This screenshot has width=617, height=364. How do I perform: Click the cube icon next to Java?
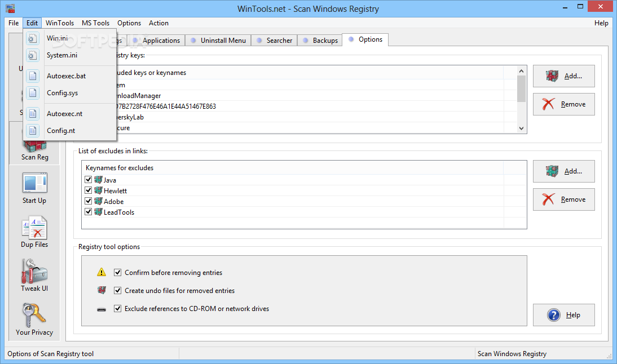click(x=98, y=180)
